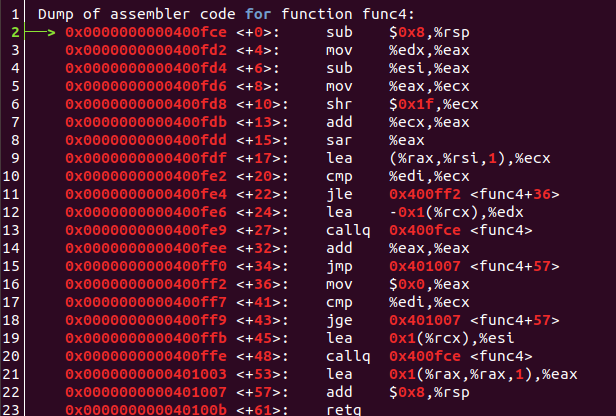Viewport: 616px width, 416px height.
Task: Click the 'jmp' instruction mnemonic
Action: 339,267
